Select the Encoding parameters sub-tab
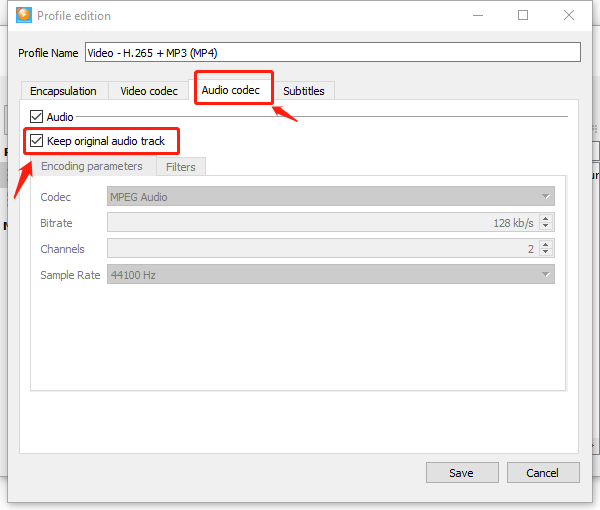Image resolution: width=600 pixels, height=510 pixels. point(91,166)
